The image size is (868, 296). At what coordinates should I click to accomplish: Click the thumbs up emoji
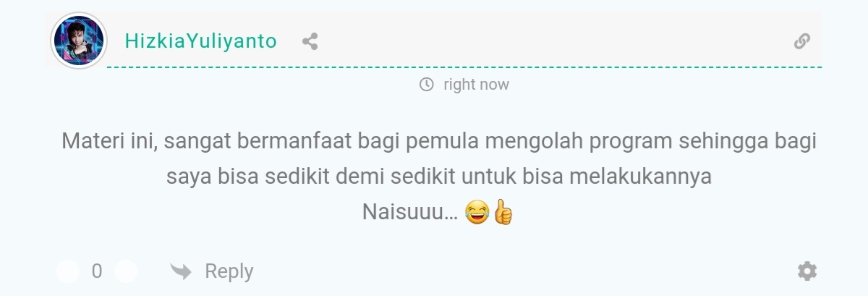(503, 213)
